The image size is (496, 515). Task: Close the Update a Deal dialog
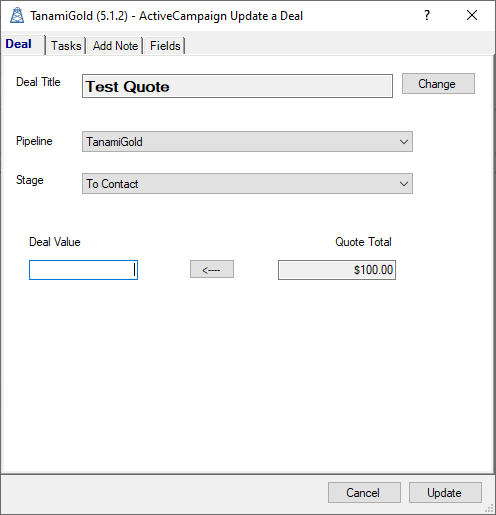pos(472,15)
